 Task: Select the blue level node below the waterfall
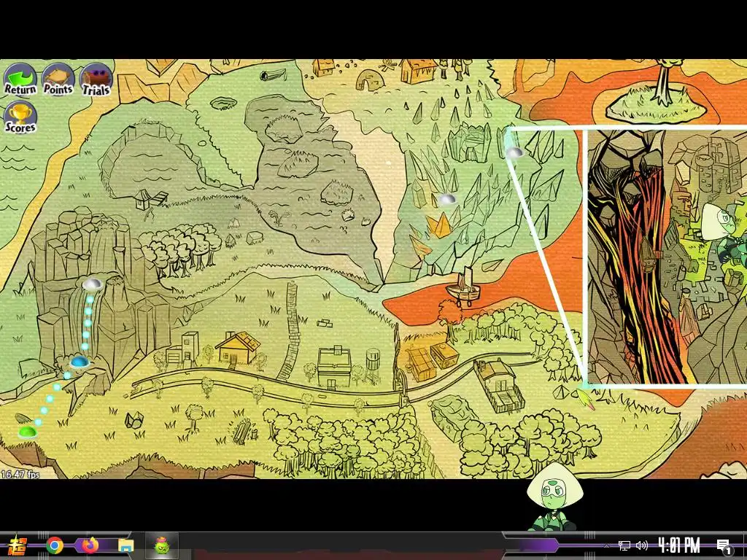tap(80, 362)
